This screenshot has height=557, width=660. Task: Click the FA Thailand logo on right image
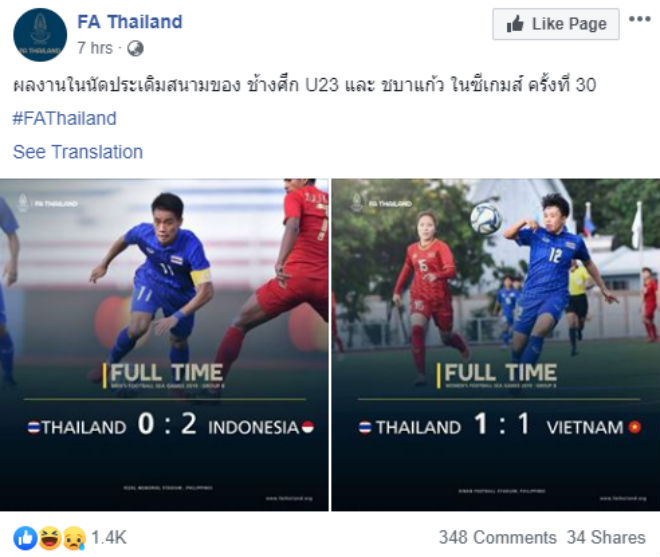click(x=381, y=203)
